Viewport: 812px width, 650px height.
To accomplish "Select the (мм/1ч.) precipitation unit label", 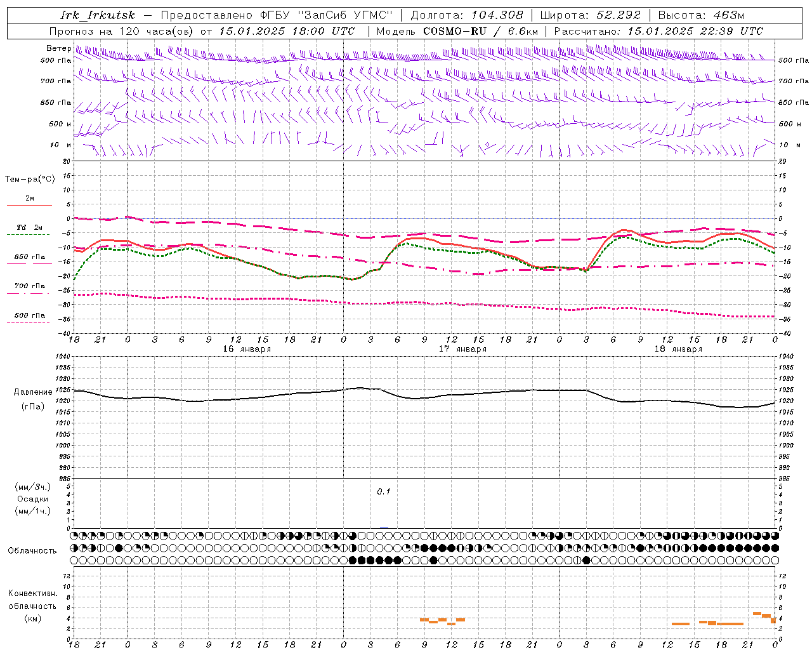I will tap(33, 511).
